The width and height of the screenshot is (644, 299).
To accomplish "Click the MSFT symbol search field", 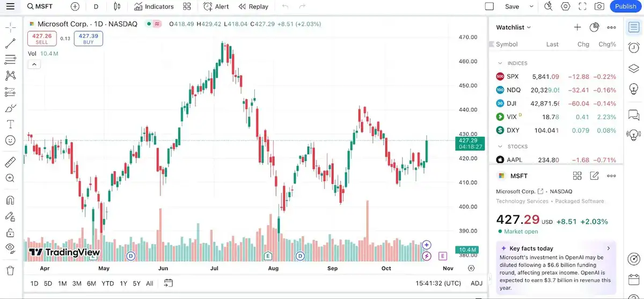I will click(x=44, y=6).
